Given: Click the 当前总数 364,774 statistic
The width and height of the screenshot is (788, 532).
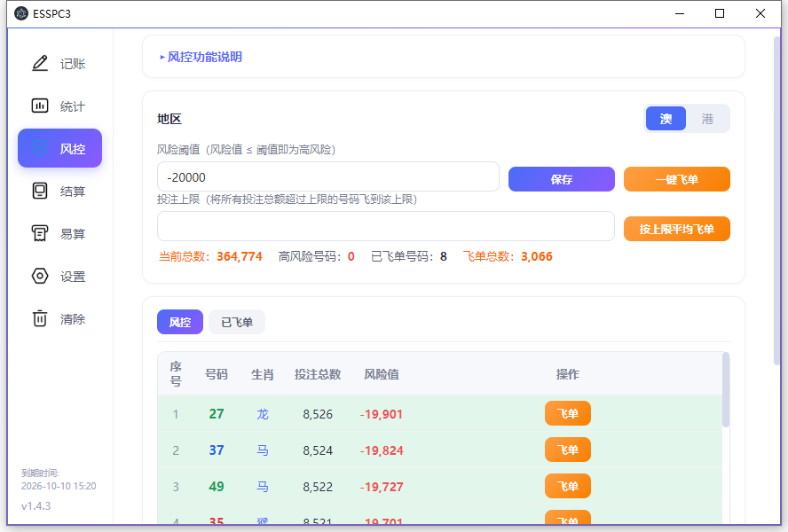Looking at the screenshot, I should click(x=210, y=257).
